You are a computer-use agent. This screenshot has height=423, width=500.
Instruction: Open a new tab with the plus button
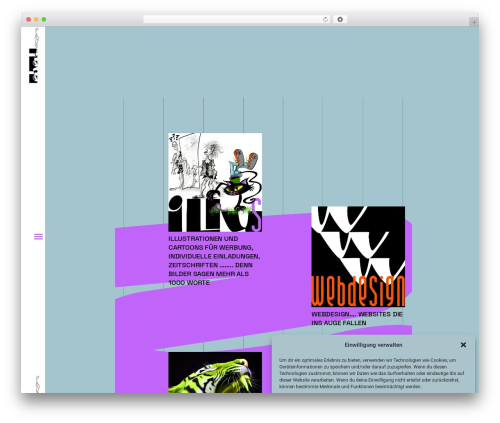[474, 22]
